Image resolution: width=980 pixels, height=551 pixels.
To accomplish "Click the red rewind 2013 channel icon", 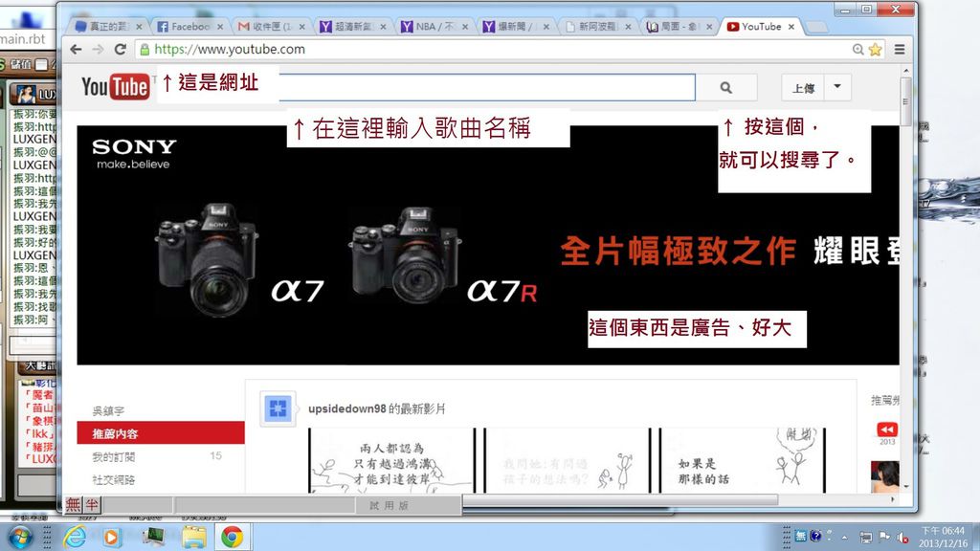I will coord(887,430).
